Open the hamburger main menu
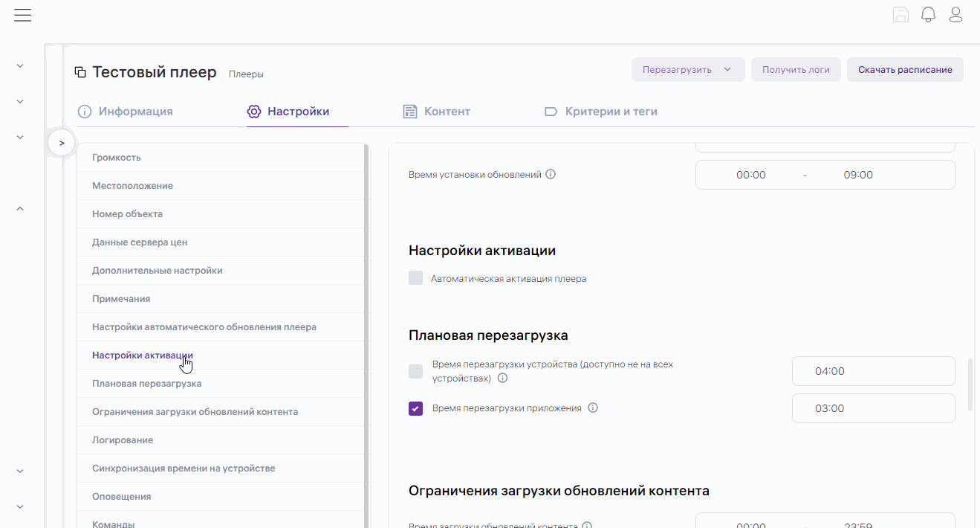The height and width of the screenshot is (528, 980). (22, 15)
